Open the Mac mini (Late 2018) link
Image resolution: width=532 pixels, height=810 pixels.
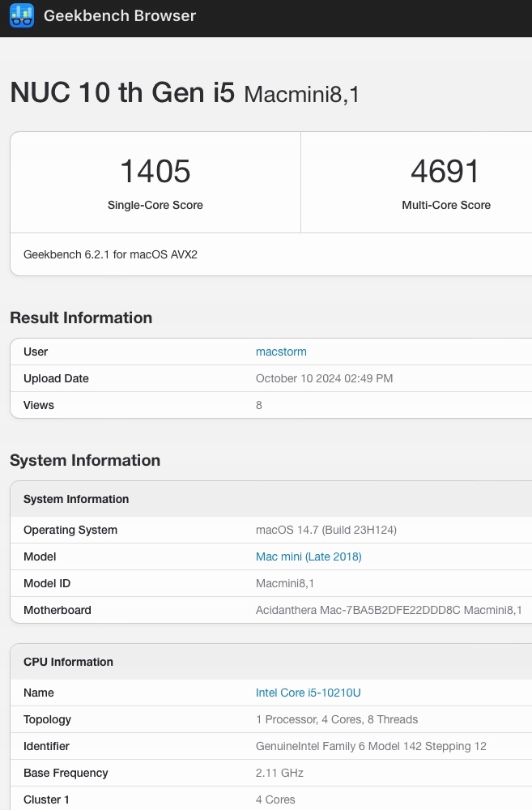(x=309, y=556)
